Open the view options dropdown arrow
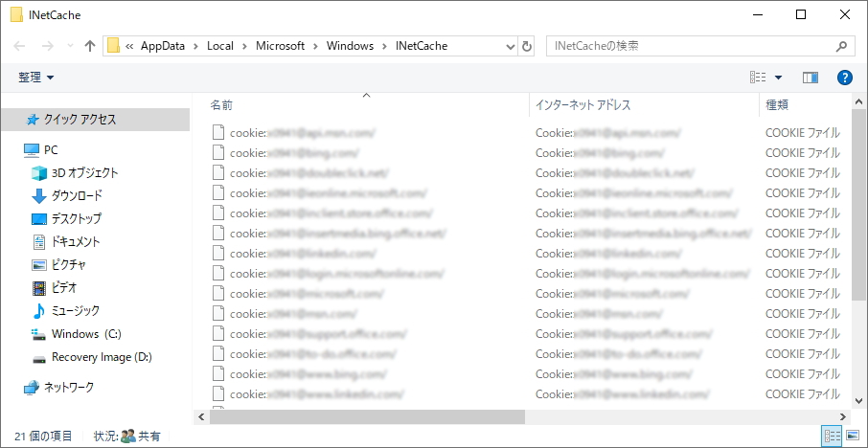Screen dimensions: 868x448 point(778,78)
